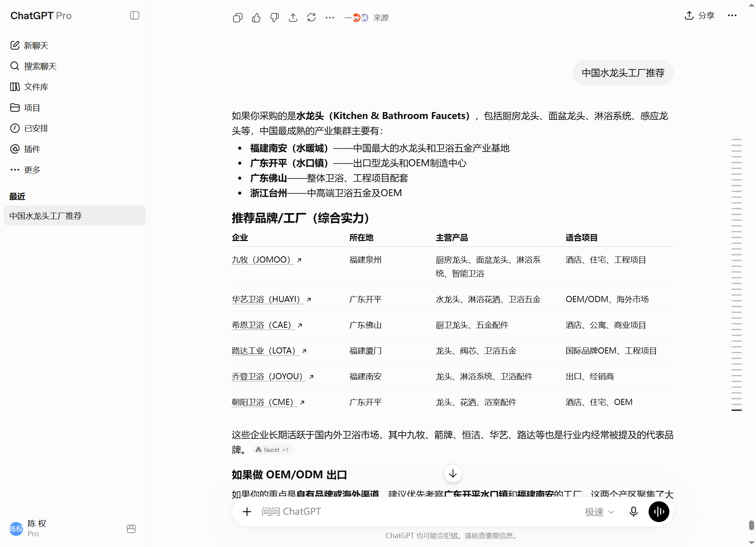The width and height of the screenshot is (756, 547).
Task: Click the 福建南安 table cell
Action: 365,377
